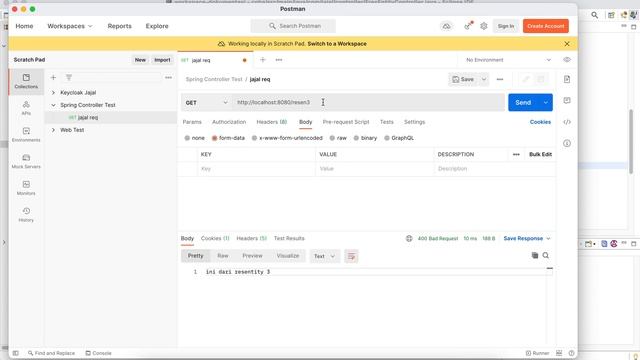Click the Save button
Screen dimensions: 640x360
pos(463,79)
